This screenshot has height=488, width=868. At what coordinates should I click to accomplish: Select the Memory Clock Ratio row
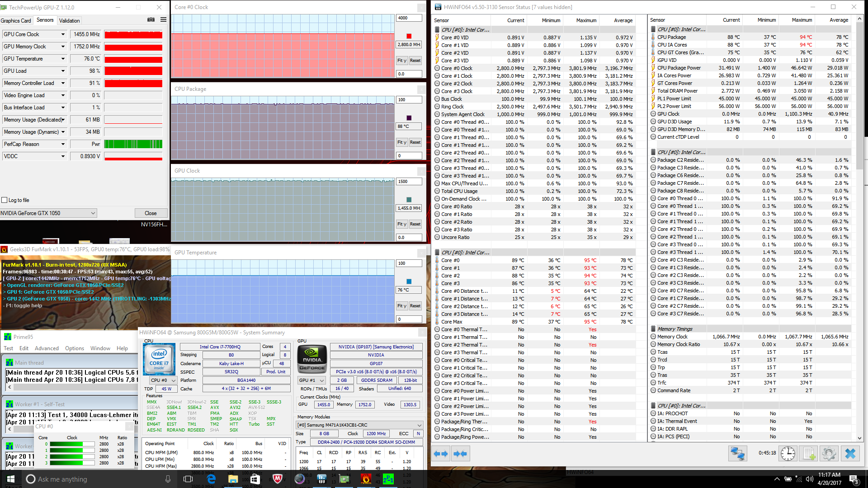click(750, 344)
